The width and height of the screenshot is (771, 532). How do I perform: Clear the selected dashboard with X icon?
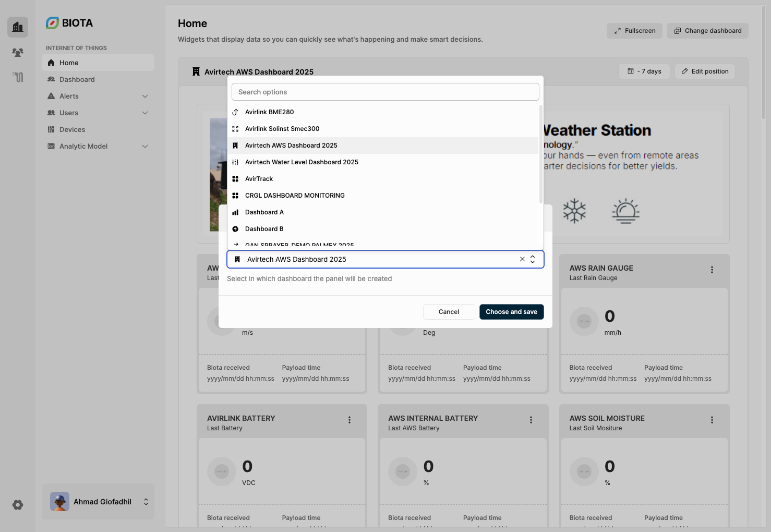click(522, 259)
